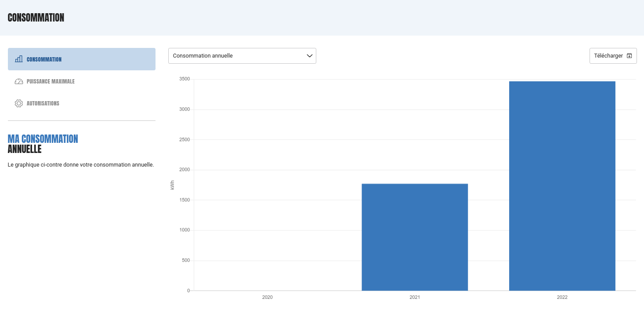Click the kWh y-axis label
644x320 pixels.
[172, 185]
